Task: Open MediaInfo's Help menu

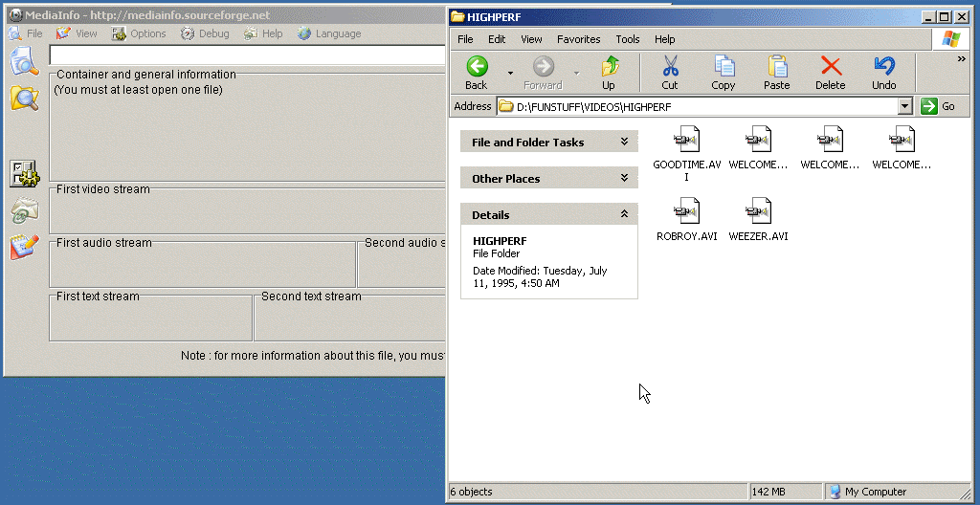Action: [263, 33]
